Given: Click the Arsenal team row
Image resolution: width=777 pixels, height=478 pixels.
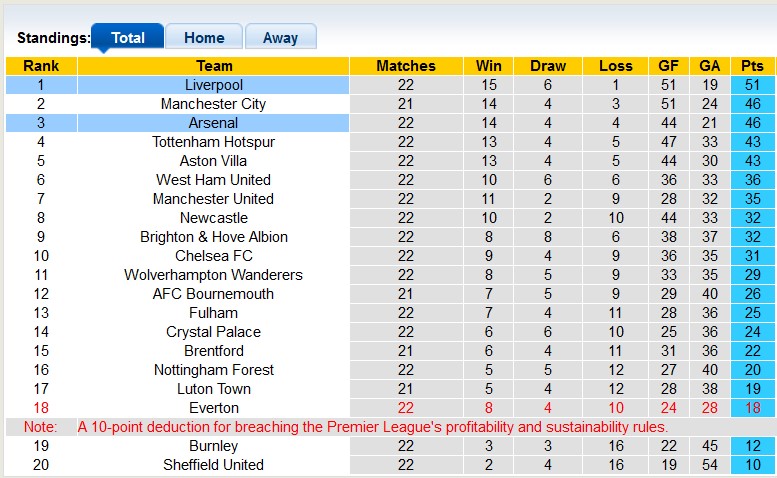Looking at the screenshot, I should pyautogui.click(x=213, y=123).
